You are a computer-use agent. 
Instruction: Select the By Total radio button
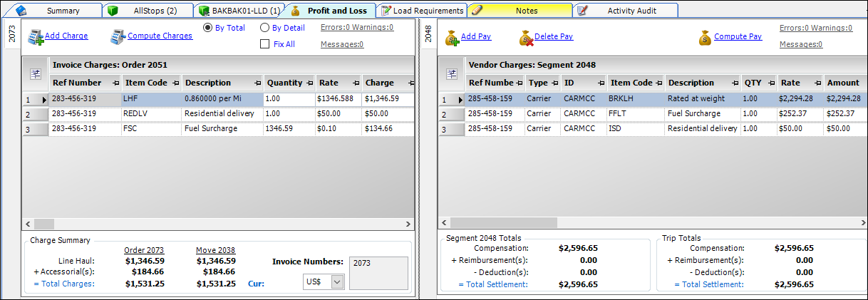[x=207, y=28]
